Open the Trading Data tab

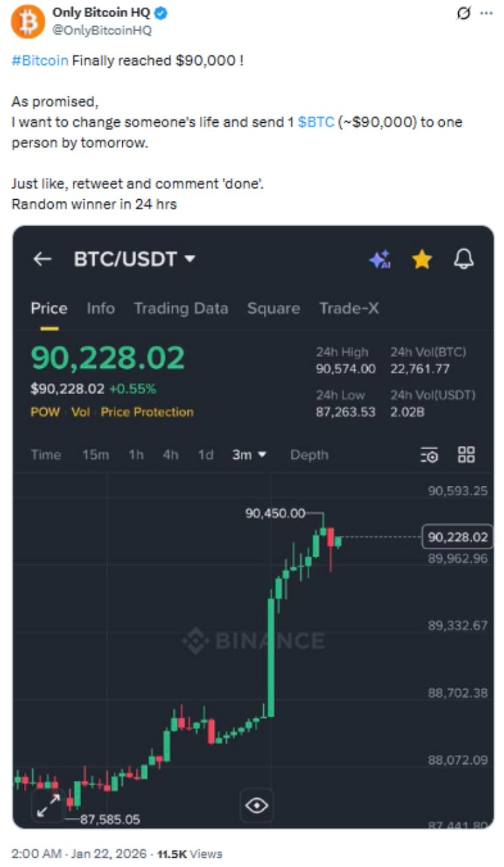pyautogui.click(x=181, y=309)
